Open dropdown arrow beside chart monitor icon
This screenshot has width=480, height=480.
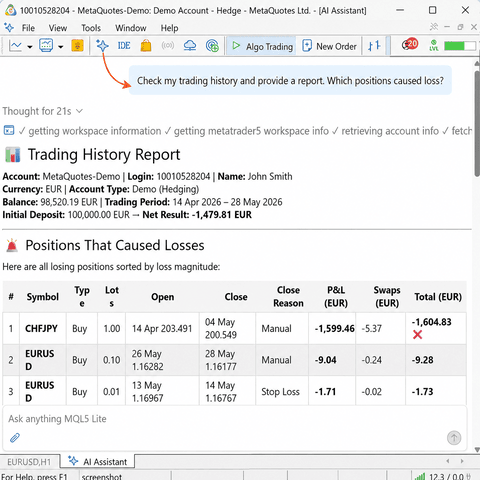(x=60, y=47)
